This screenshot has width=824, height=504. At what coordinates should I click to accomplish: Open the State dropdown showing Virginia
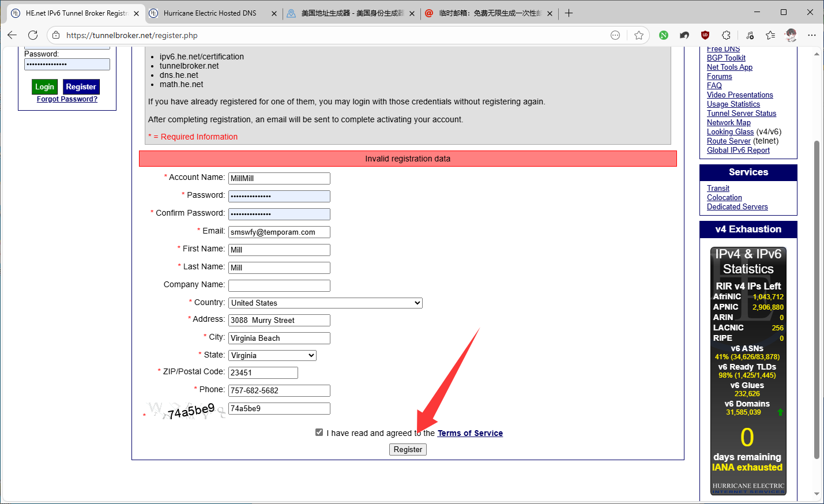pyautogui.click(x=272, y=356)
